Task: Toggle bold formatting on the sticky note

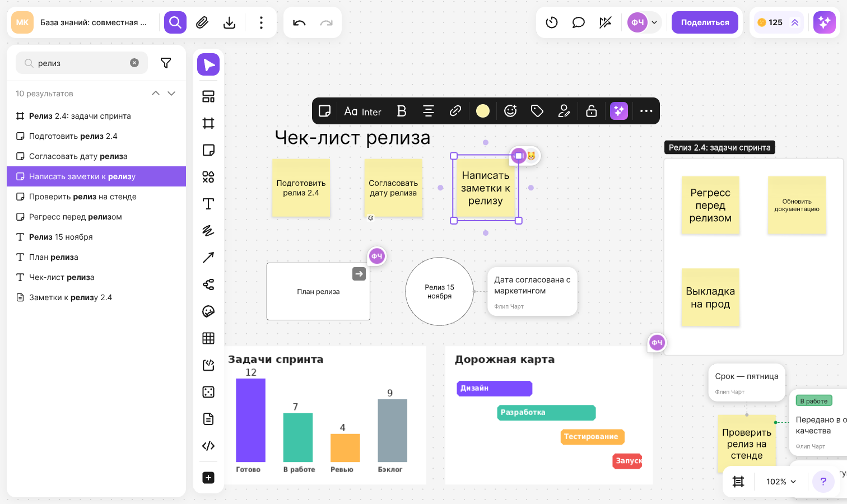Action: [402, 111]
